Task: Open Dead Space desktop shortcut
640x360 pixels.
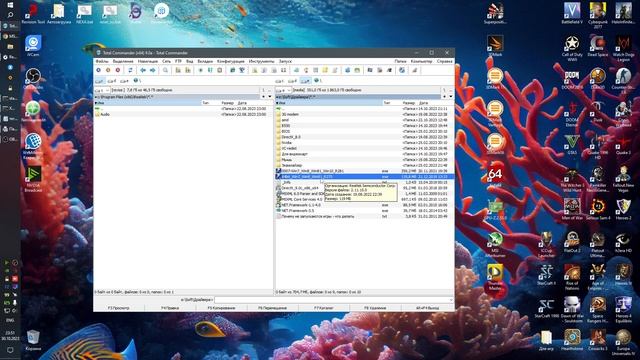Action: coord(598,46)
